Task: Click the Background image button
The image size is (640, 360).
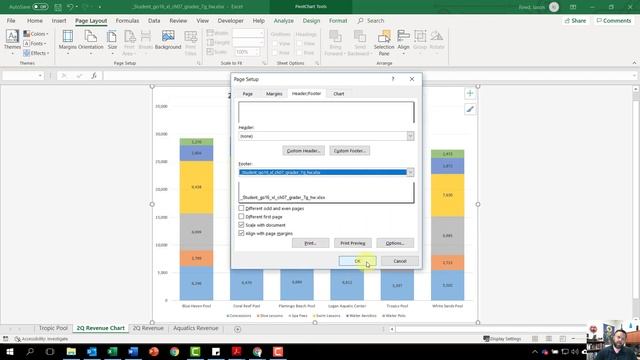Action: click(168, 40)
